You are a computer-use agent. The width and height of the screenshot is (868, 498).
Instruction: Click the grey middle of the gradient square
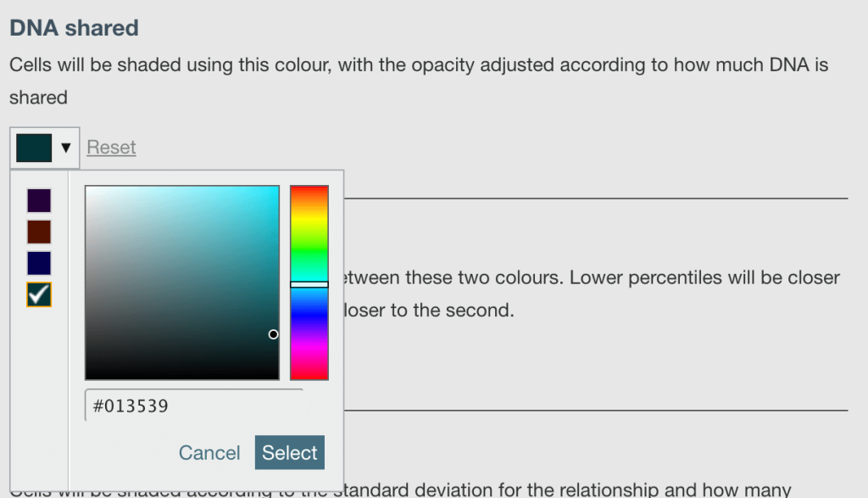tap(181, 280)
